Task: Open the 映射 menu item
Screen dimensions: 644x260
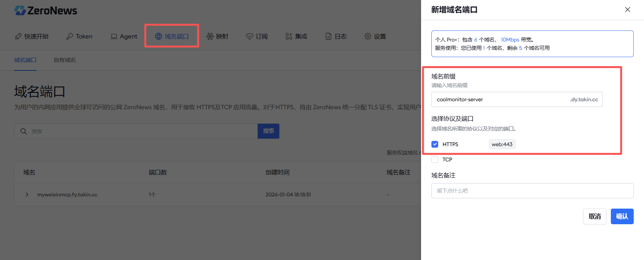Action: tap(217, 37)
